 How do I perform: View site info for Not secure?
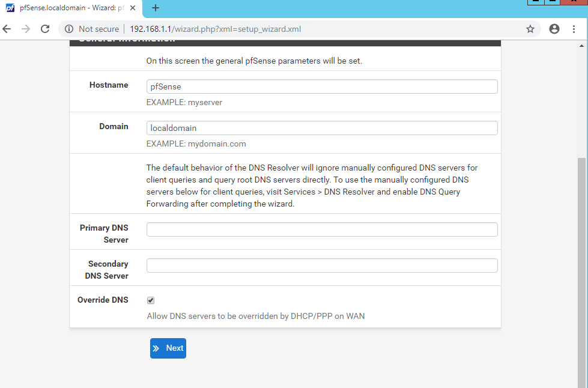coord(91,29)
